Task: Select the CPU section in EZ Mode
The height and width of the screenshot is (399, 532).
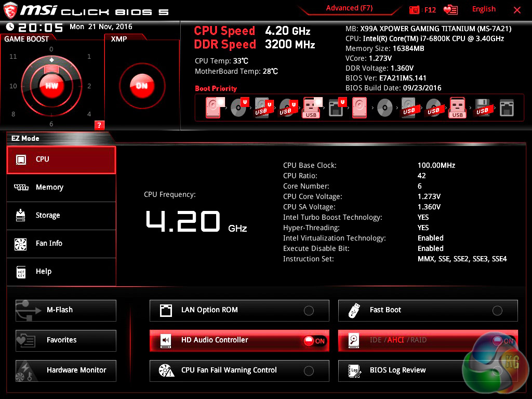Action: (61, 159)
